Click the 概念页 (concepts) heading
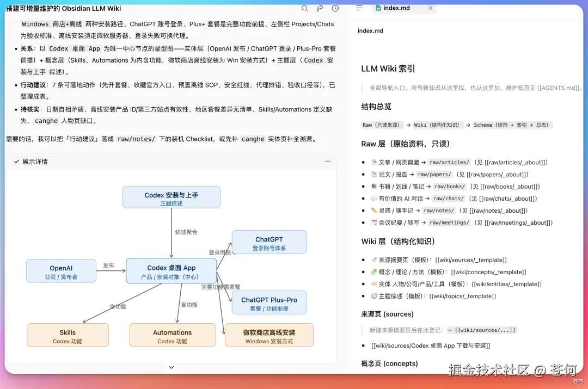The image size is (588, 389). (389, 363)
